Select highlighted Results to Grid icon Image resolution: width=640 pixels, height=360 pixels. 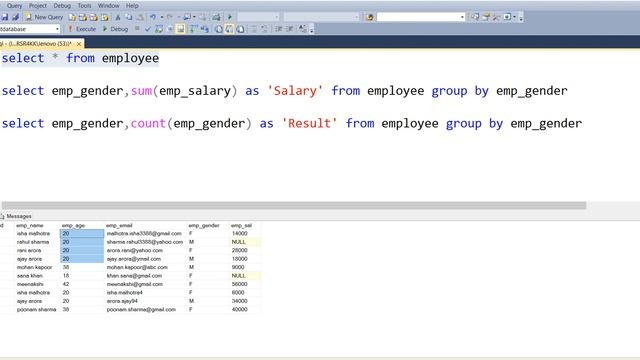229,29
